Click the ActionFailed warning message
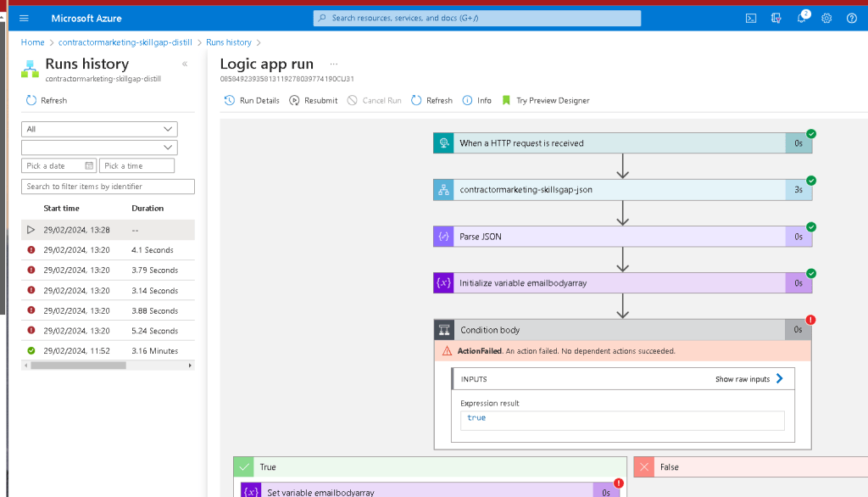868x497 pixels. [622, 351]
